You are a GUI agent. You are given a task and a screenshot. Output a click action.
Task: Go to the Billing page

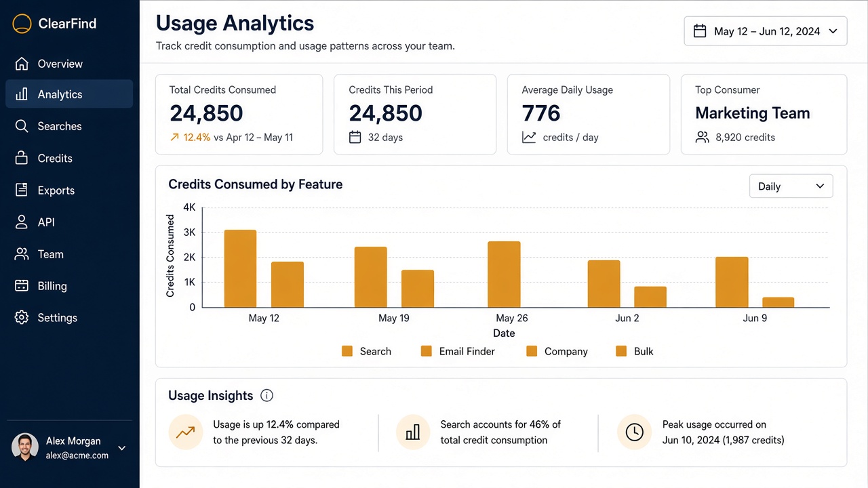(69, 286)
